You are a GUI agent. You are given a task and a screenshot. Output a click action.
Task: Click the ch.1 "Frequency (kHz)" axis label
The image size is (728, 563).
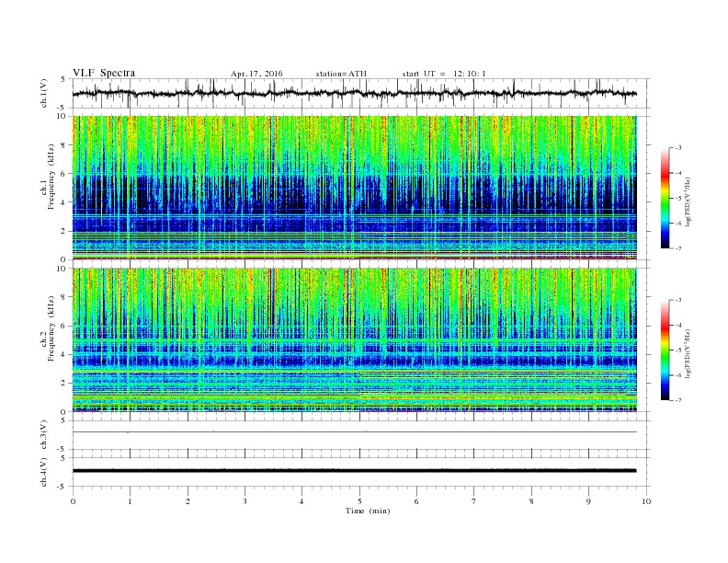pos(51,178)
